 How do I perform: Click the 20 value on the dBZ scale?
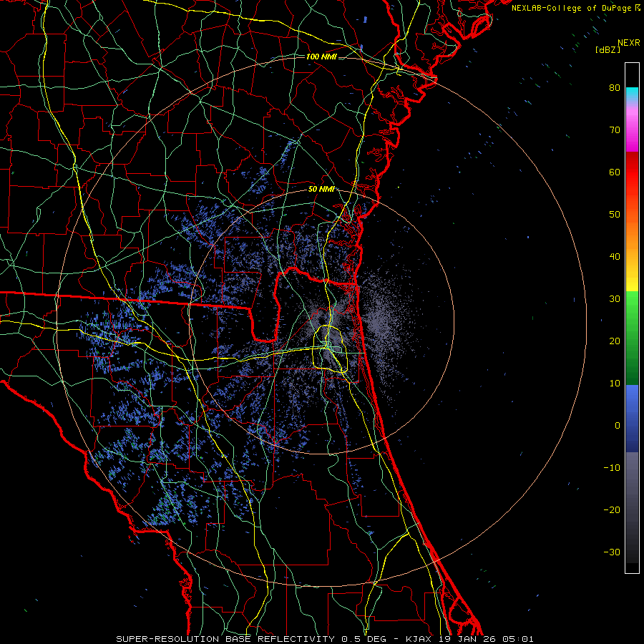tap(615, 341)
